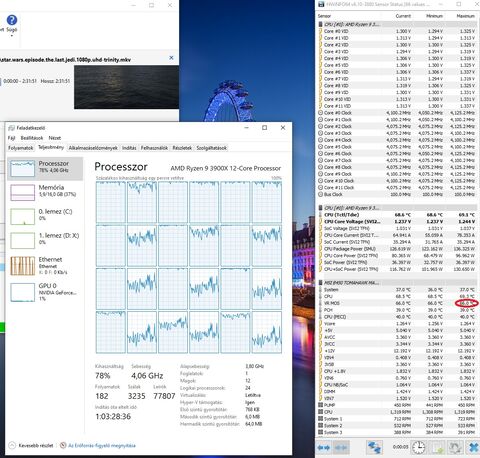Open HWiNFO sensor settings gear icon

(x=455, y=447)
